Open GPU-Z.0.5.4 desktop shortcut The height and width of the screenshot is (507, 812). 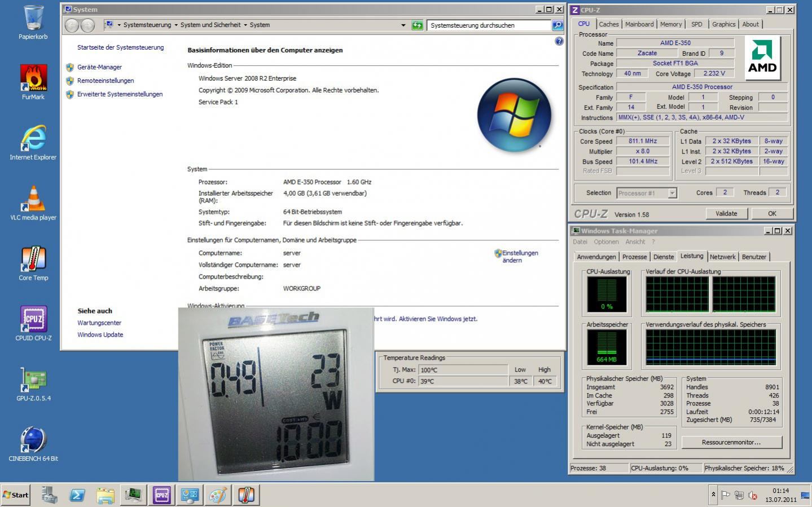[x=33, y=384]
